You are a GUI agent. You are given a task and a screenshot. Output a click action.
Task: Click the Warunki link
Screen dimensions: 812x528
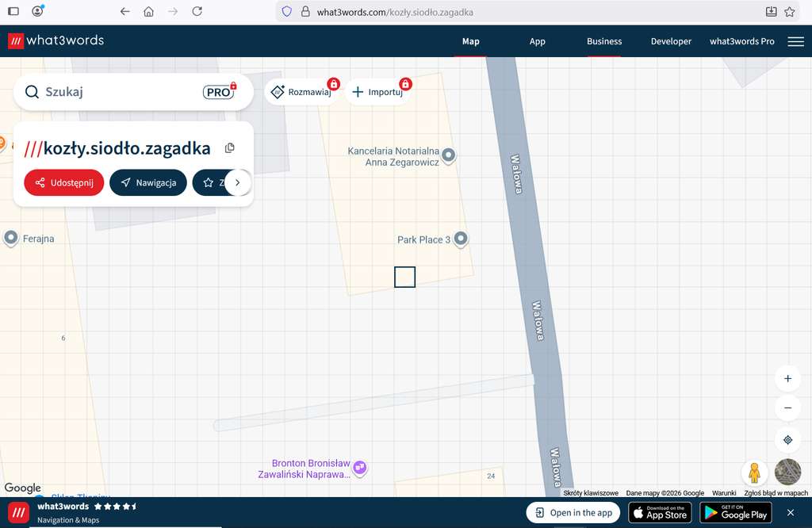(724, 493)
